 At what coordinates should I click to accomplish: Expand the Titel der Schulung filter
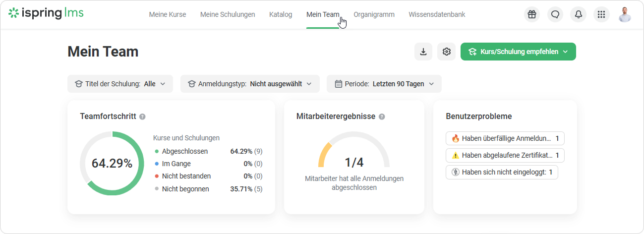(120, 84)
